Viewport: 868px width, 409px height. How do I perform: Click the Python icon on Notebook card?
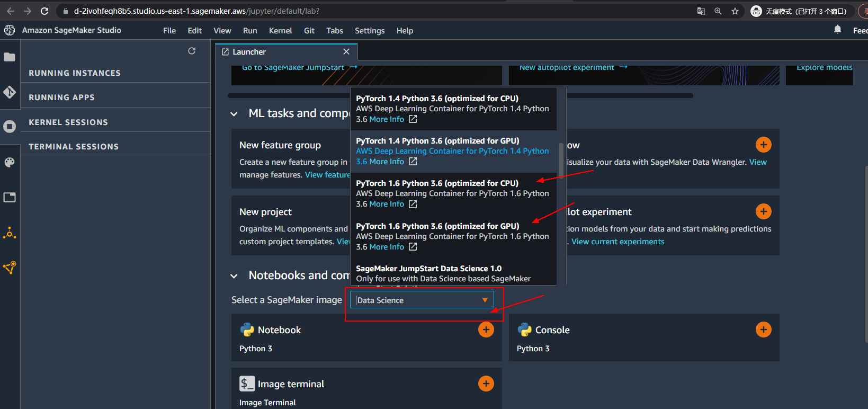(247, 330)
